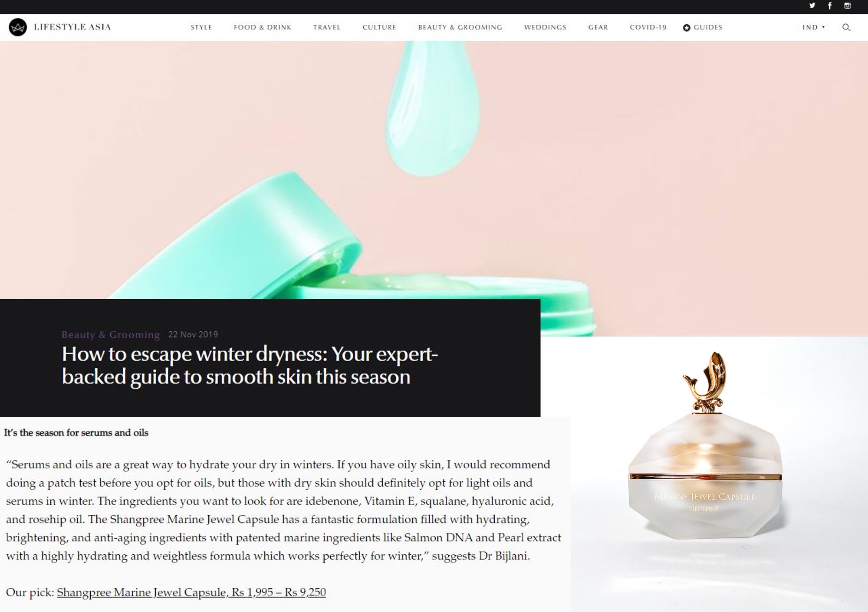
Task: Expand the IND region dropdown
Action: [x=814, y=27]
